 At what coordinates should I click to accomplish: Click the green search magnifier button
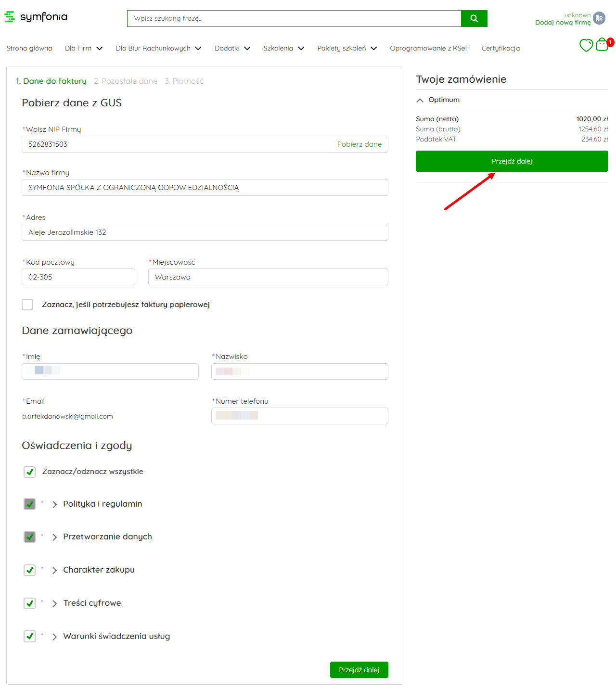click(474, 18)
